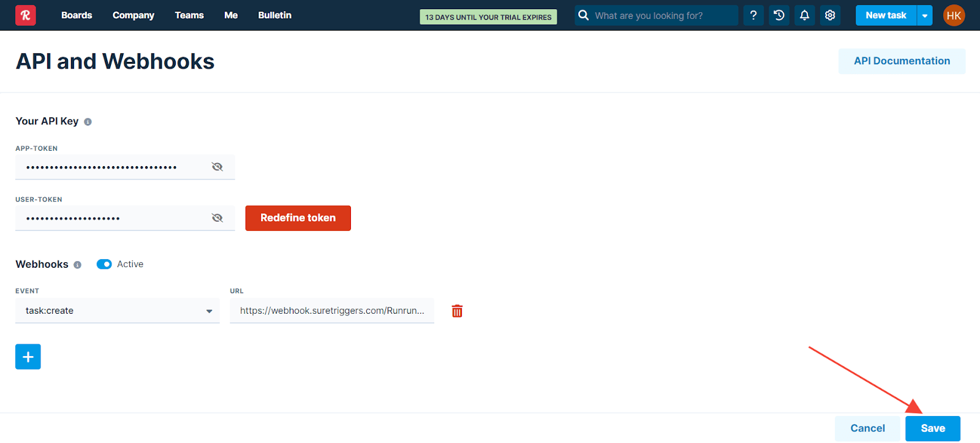Image resolution: width=980 pixels, height=443 pixels.
Task: Open the Teams menu
Action: click(189, 15)
